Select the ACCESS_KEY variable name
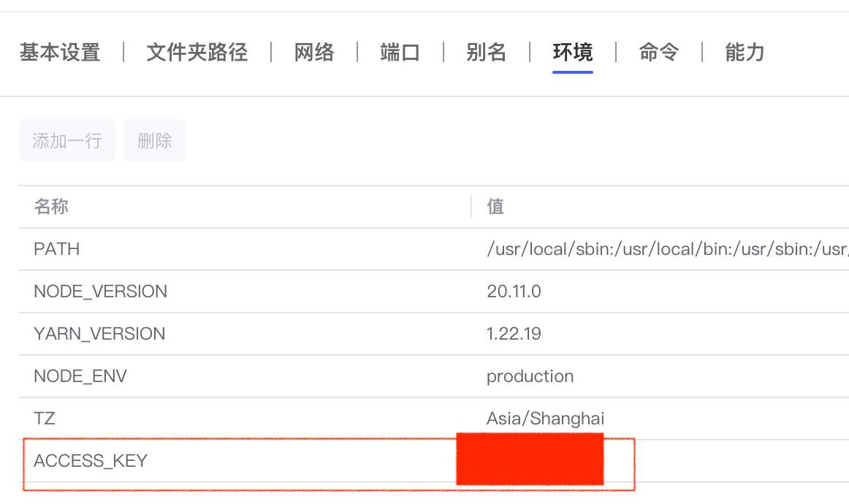Image resolution: width=849 pixels, height=504 pixels. 91,461
